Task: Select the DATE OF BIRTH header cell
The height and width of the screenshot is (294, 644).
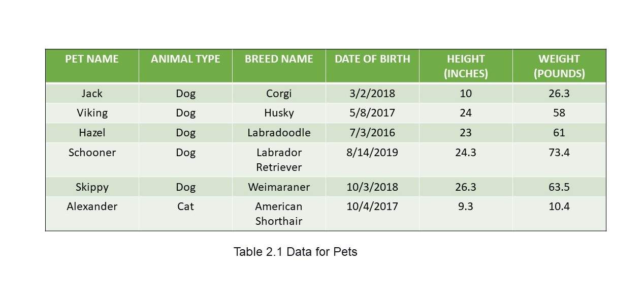Action: (x=372, y=66)
